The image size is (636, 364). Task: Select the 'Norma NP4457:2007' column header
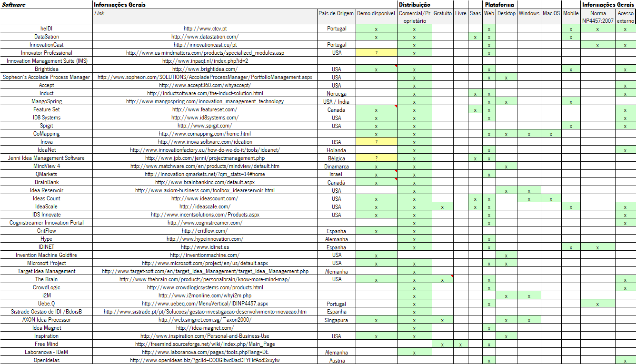pos(598,17)
